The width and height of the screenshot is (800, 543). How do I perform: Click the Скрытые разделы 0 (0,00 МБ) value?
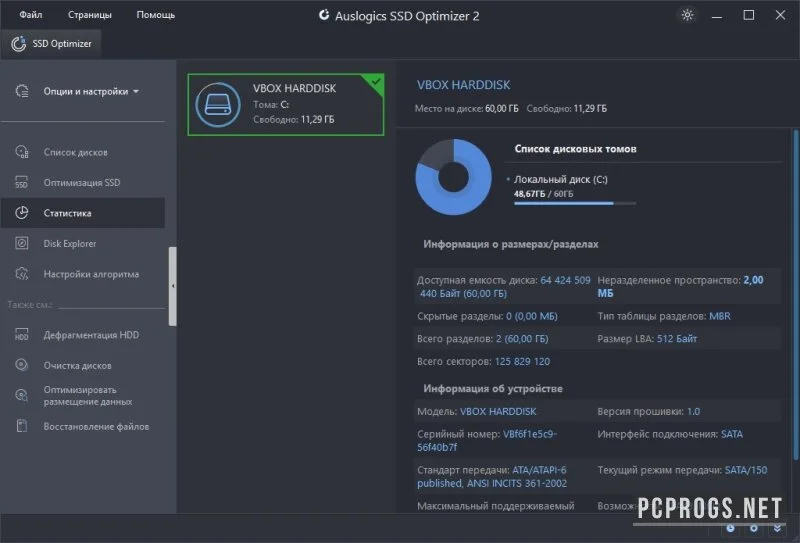pyautogui.click(x=532, y=316)
